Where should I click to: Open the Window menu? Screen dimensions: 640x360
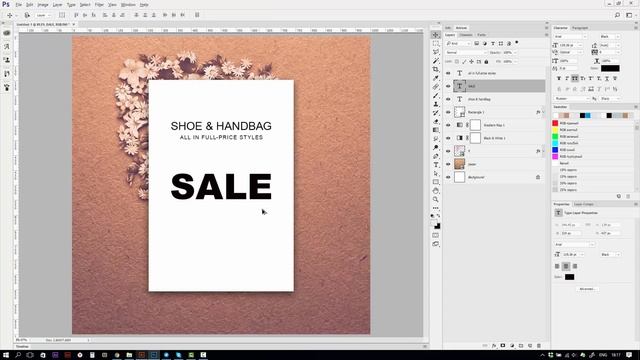coord(128,5)
